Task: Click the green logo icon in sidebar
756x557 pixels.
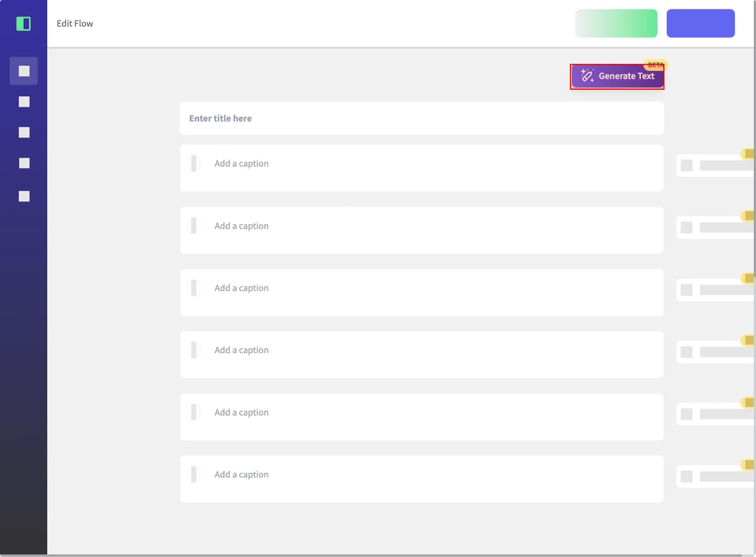Action: pyautogui.click(x=23, y=24)
